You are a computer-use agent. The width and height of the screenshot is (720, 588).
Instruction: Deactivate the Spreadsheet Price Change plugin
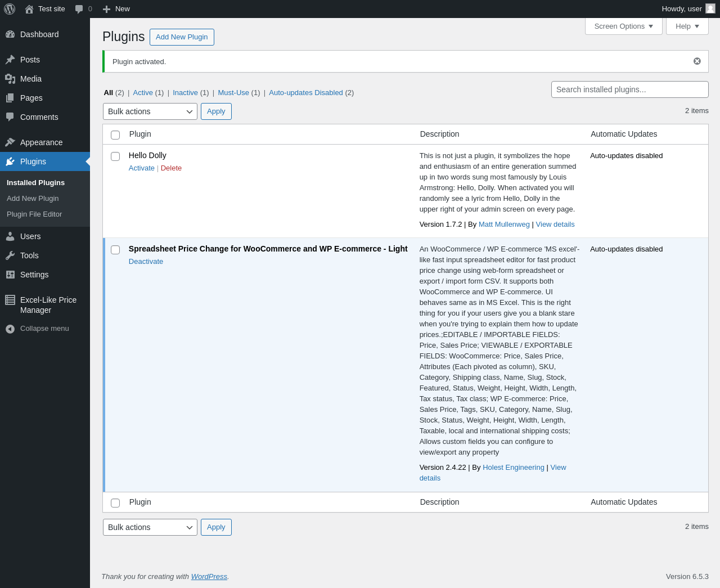coord(146,262)
